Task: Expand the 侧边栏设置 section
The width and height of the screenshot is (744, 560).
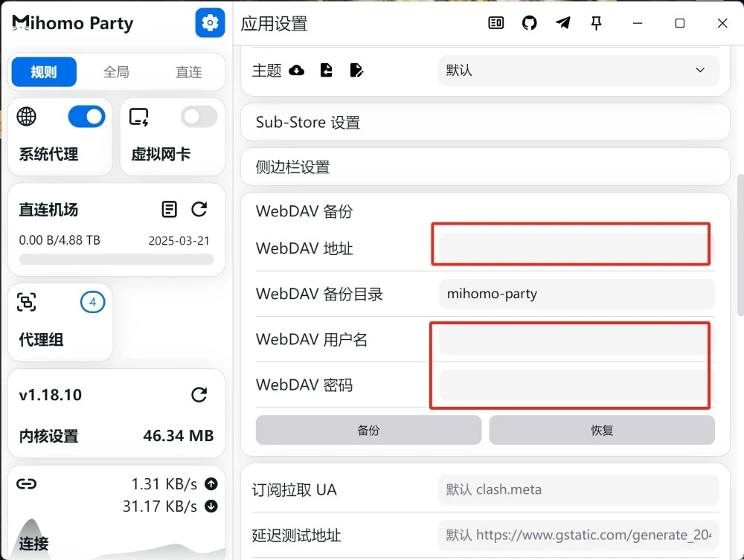Action: [x=485, y=167]
